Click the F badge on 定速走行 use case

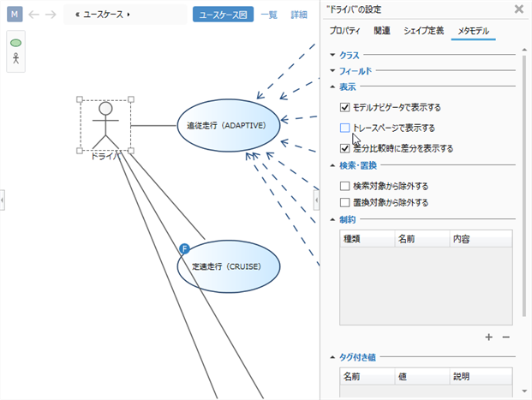(184, 248)
